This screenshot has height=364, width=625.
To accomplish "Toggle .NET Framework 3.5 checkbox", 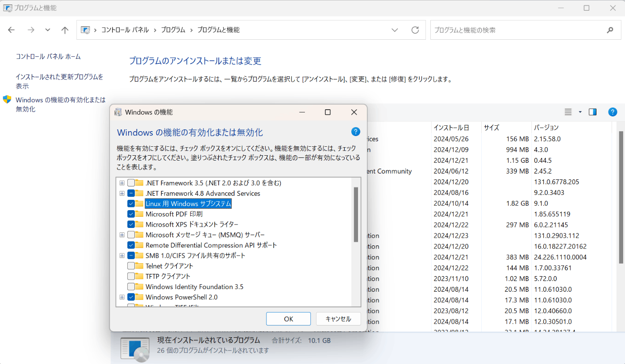I will (x=131, y=183).
